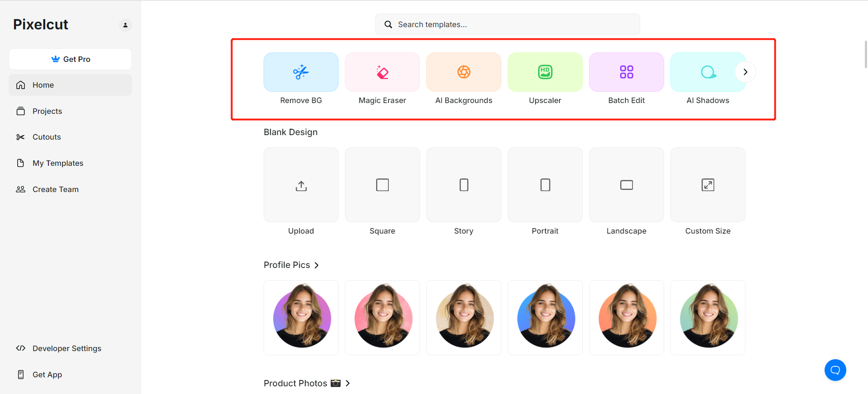Image resolution: width=868 pixels, height=394 pixels.
Task: Click the Remove BG label
Action: pos(301,100)
